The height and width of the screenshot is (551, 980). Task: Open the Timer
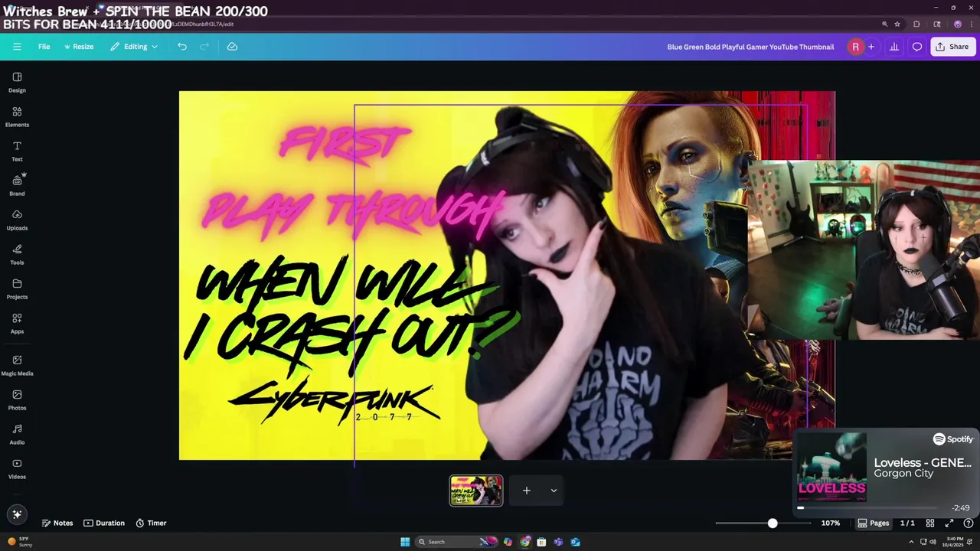pyautogui.click(x=151, y=523)
